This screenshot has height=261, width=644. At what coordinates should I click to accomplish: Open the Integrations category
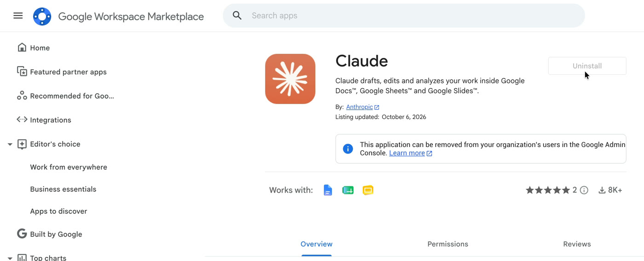click(x=51, y=120)
